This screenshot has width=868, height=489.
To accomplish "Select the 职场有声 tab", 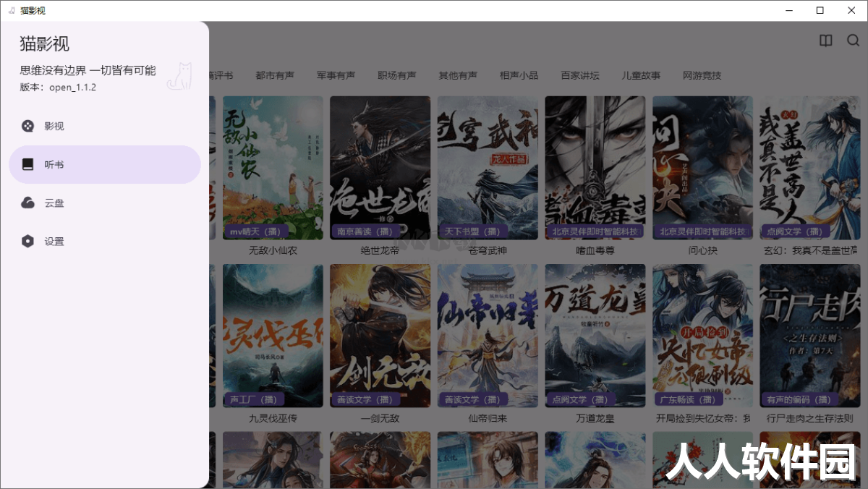I will pos(397,75).
